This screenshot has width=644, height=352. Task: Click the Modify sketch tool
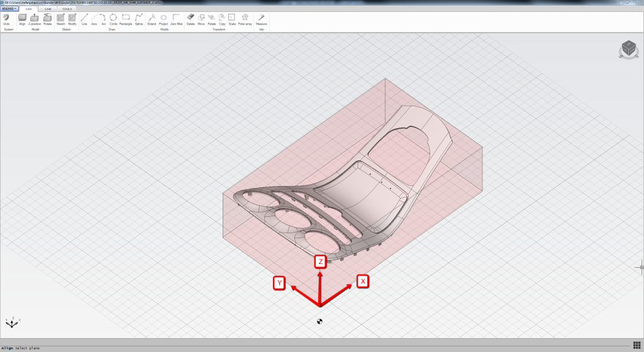[72, 19]
